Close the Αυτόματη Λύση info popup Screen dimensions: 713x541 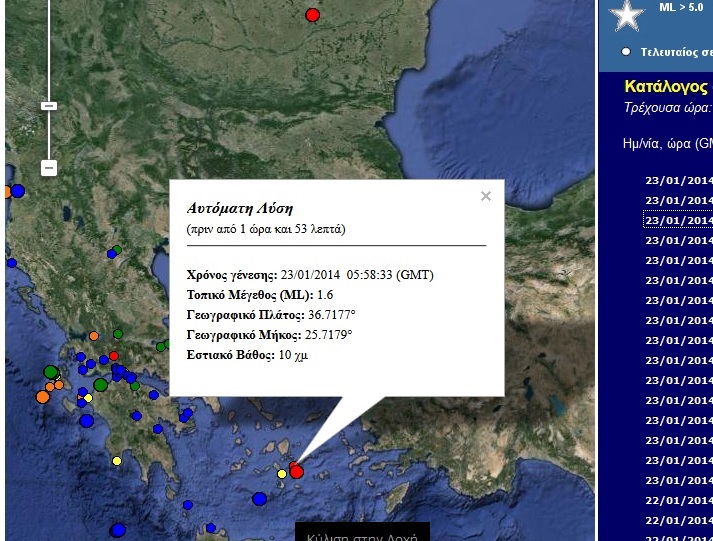(486, 196)
